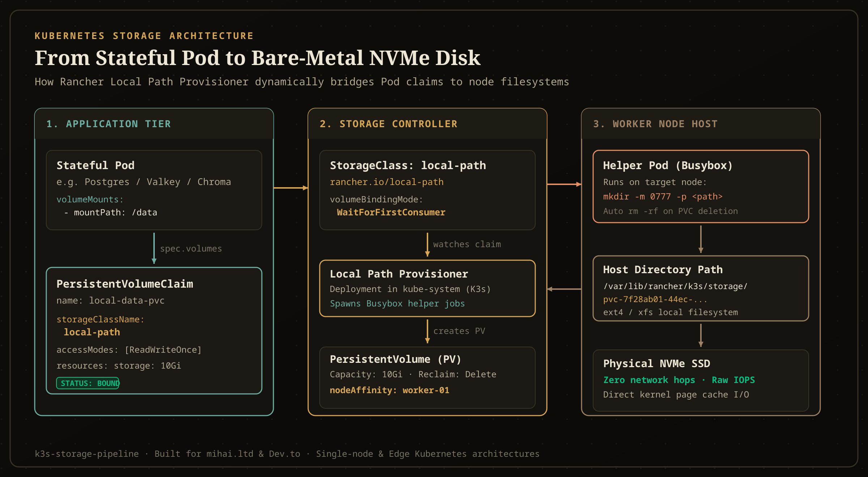Click 'resources: storage: 10Gi' line

[x=119, y=366]
